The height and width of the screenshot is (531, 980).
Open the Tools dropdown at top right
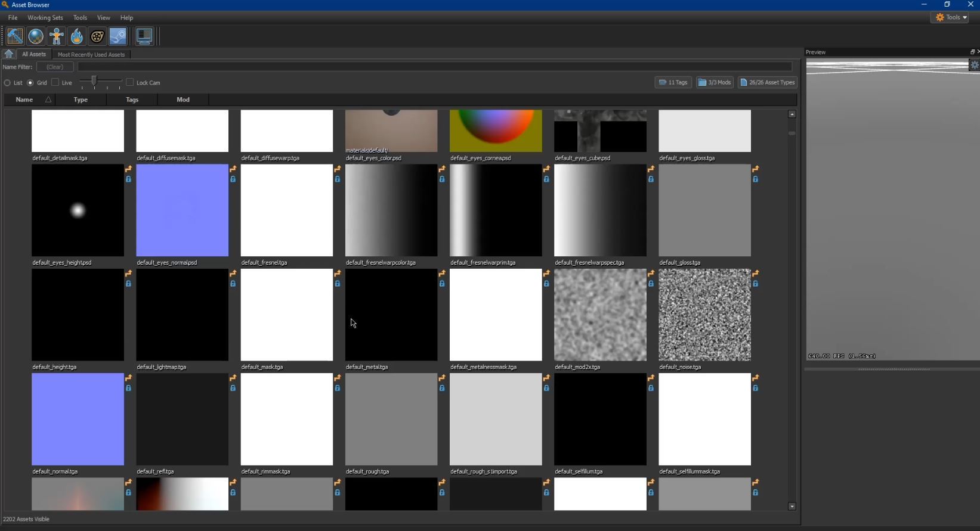tap(951, 17)
